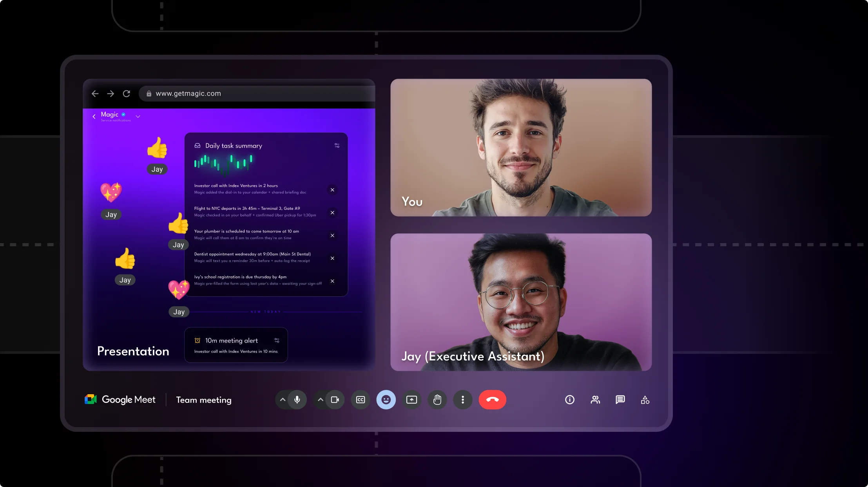Click the present screen icon
This screenshot has width=868, height=487.
411,400
